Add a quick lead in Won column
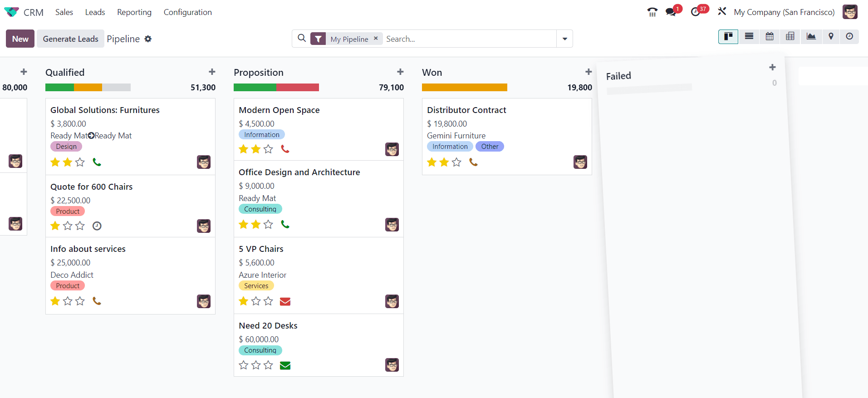 [x=588, y=72]
